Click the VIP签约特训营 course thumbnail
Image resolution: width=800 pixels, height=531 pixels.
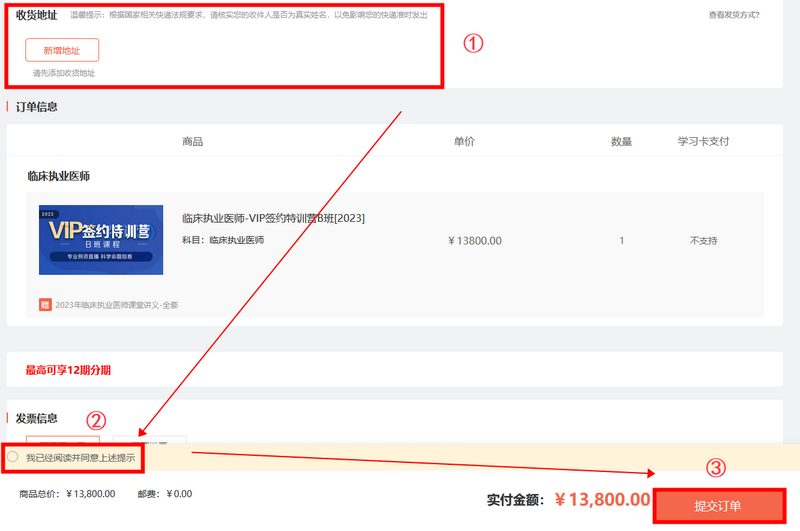101,240
